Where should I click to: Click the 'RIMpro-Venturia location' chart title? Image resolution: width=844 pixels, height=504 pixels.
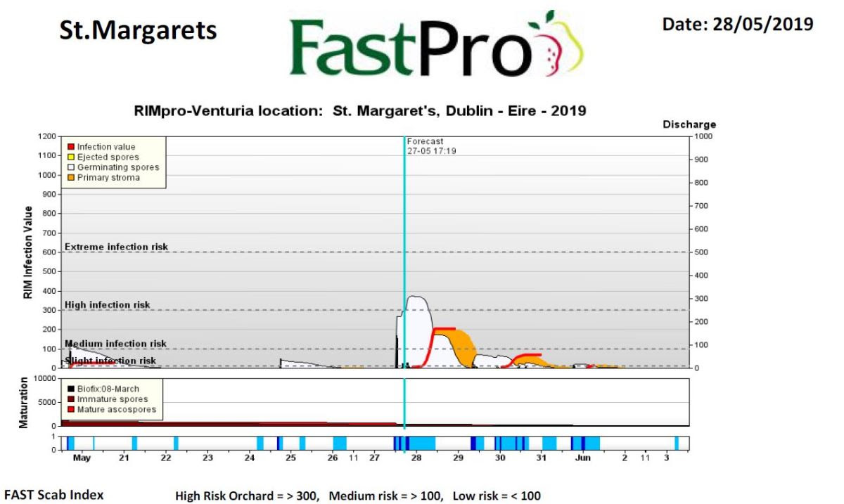360,111
